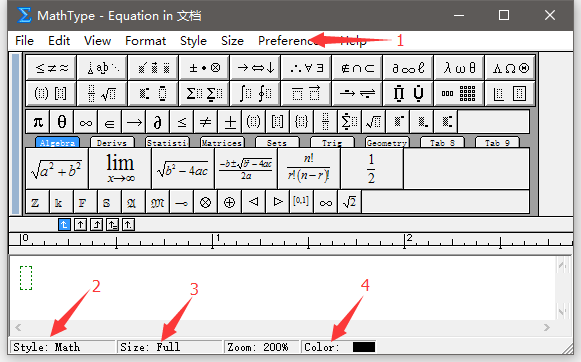Open the products and set theory templates palette

408,93
